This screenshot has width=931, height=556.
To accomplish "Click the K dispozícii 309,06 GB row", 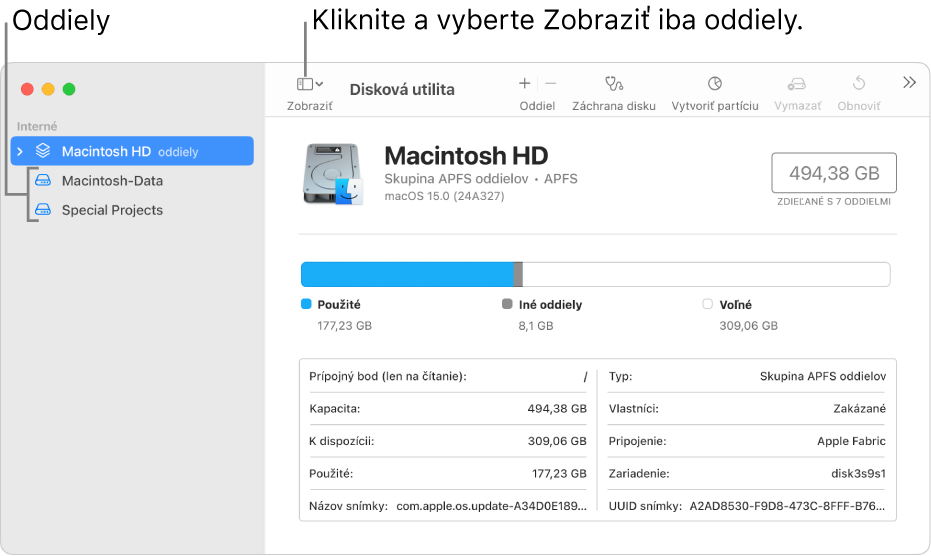I will [448, 441].
